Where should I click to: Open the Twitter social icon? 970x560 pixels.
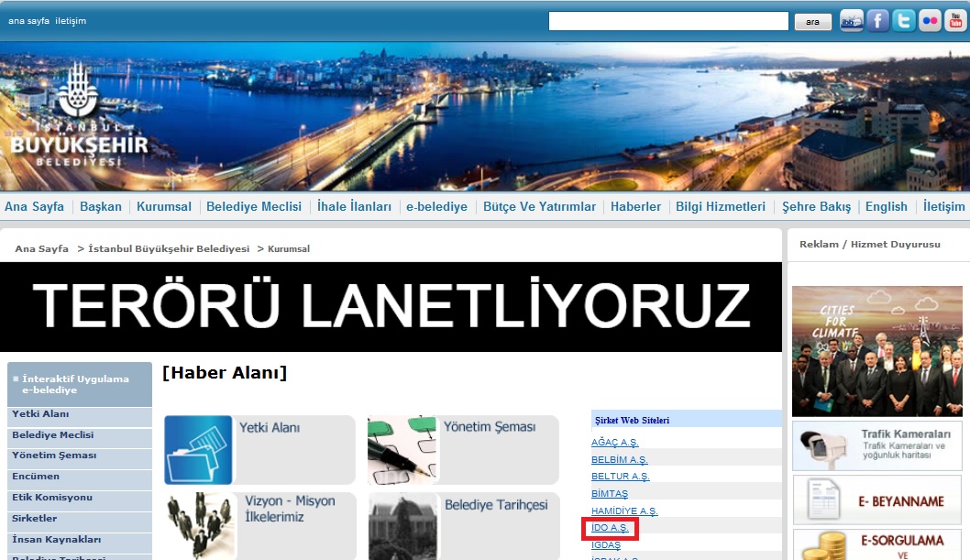[x=904, y=20]
